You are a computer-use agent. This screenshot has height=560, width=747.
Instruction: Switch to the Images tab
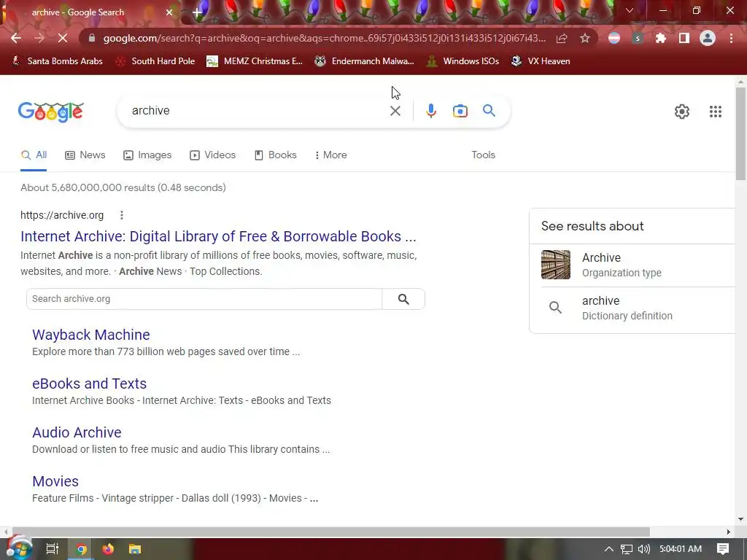click(147, 155)
